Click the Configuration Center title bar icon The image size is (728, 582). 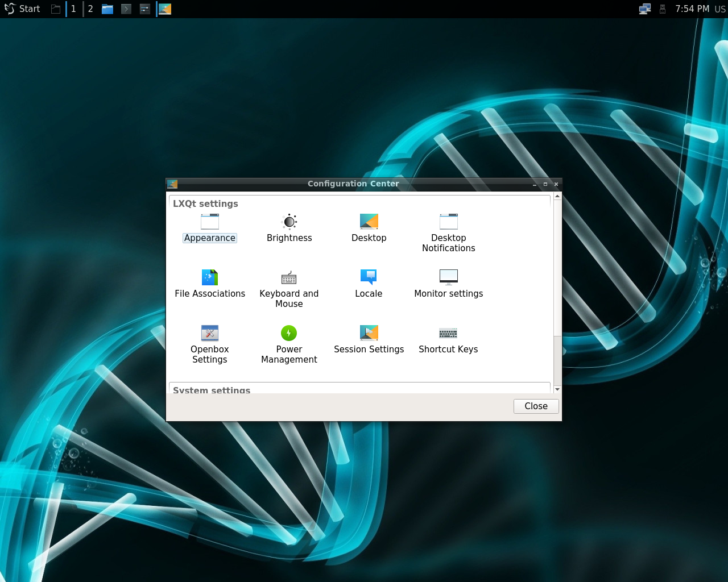coord(172,184)
